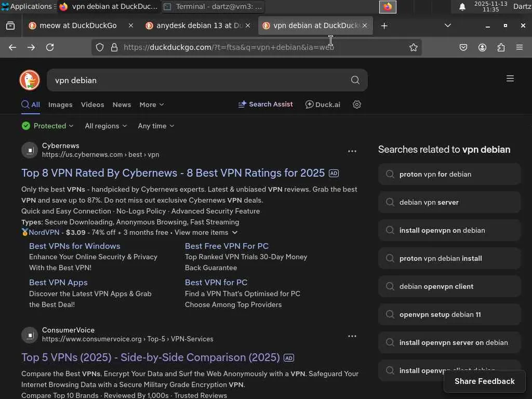Open Top 8 VPN Rated By Cybernews link
This screenshot has width=532, height=399.
pyautogui.click(x=173, y=173)
